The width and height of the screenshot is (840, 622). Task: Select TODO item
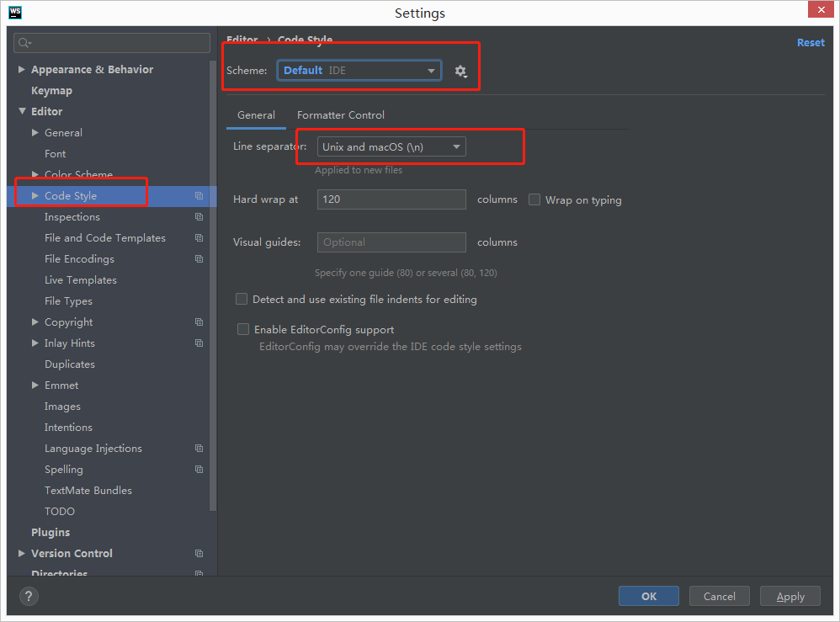(x=60, y=512)
